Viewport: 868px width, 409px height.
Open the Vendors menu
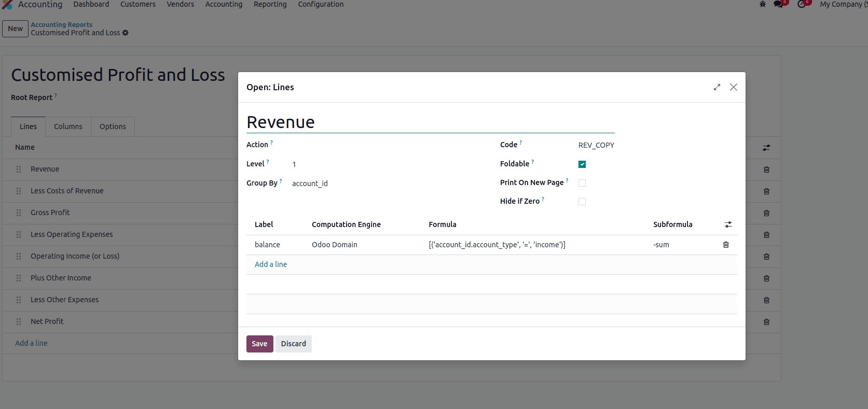tap(181, 4)
